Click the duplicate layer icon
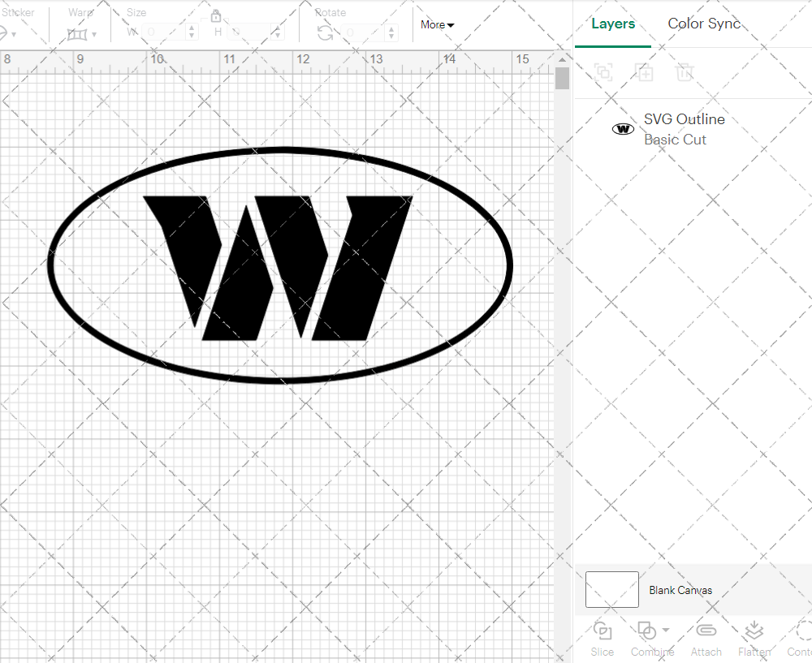The width and height of the screenshot is (812, 663). pyautogui.click(x=645, y=72)
